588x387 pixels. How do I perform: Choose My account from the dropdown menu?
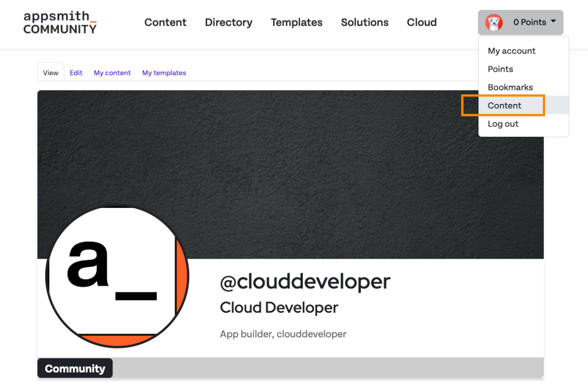[524, 51]
